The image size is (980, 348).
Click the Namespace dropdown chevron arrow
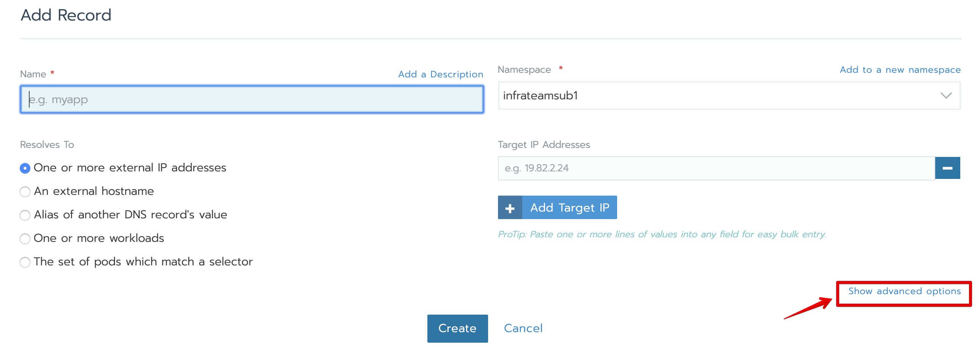coord(946,96)
